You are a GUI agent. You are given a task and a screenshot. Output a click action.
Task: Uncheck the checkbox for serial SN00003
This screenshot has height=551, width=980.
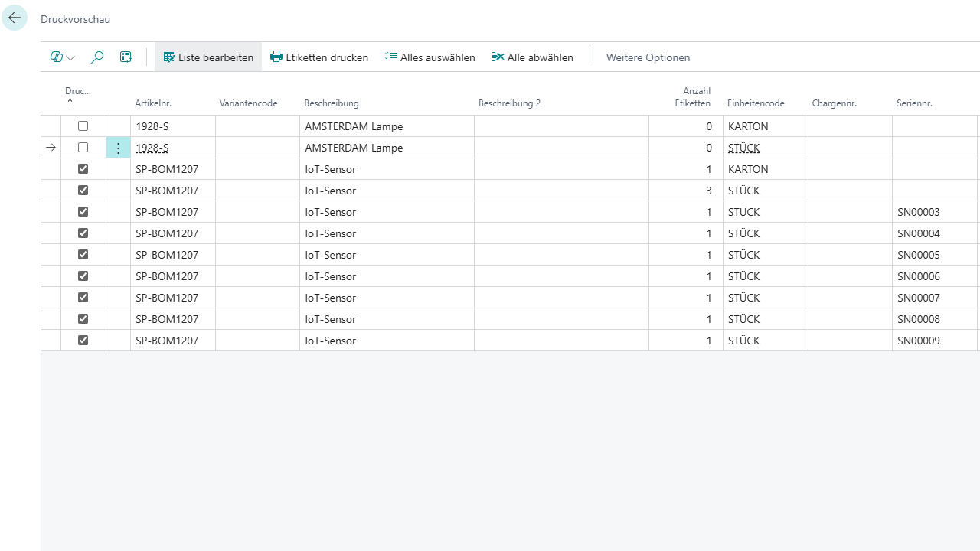pyautogui.click(x=83, y=212)
